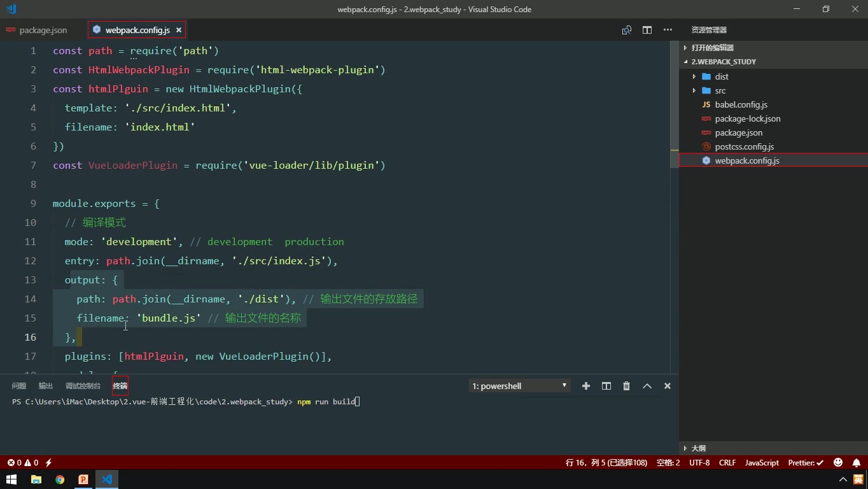
Task: Click VueLoaderPlugin identifier on line 7
Action: (x=133, y=165)
